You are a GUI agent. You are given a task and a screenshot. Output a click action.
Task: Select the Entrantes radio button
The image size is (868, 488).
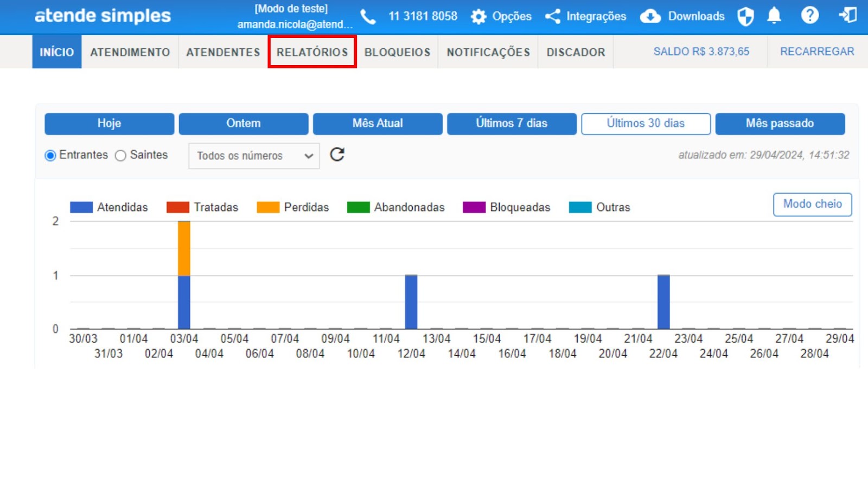click(50, 156)
